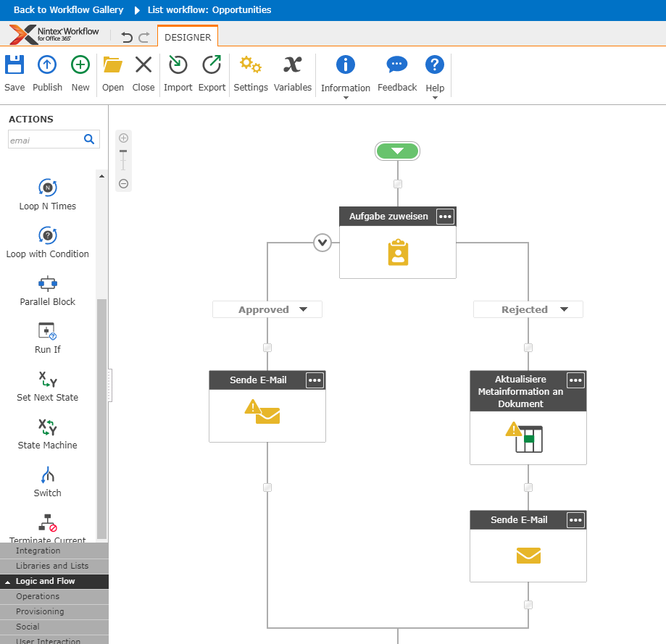Screen dimensions: 666x644
Task: Click List workflow: Opportunities breadcrumb
Action: click(209, 9)
